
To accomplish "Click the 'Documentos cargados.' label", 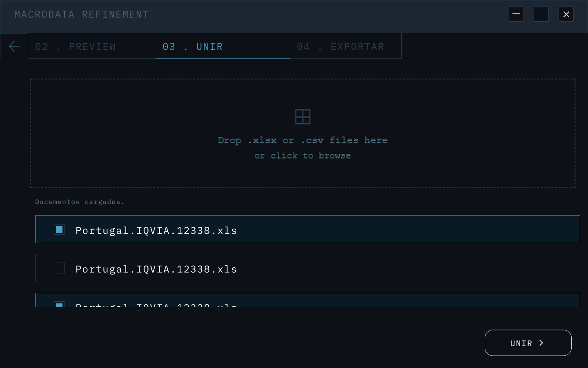I will (x=80, y=202).
